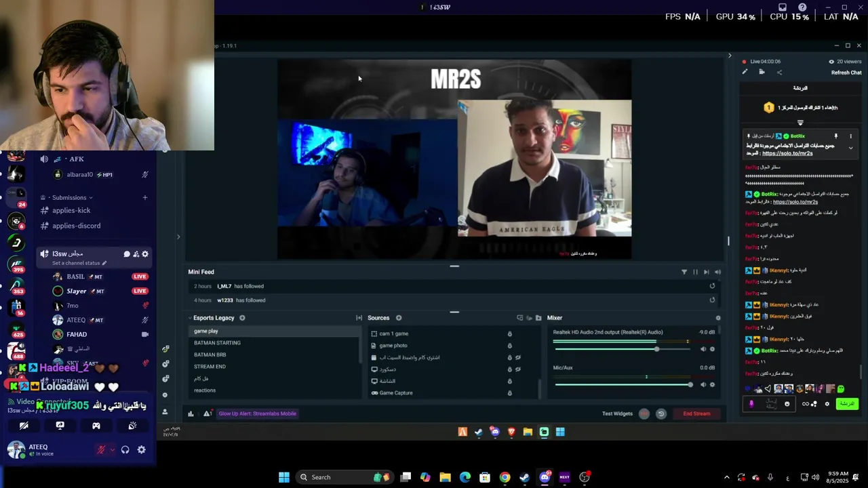This screenshot has width=868, height=488.
Task: Lock toggle for Game Capture source
Action: 510,393
